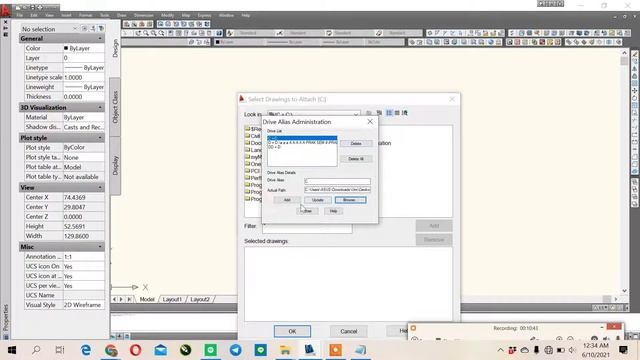Open the Express menu
Screen dimensions: 640x360
[204, 15]
